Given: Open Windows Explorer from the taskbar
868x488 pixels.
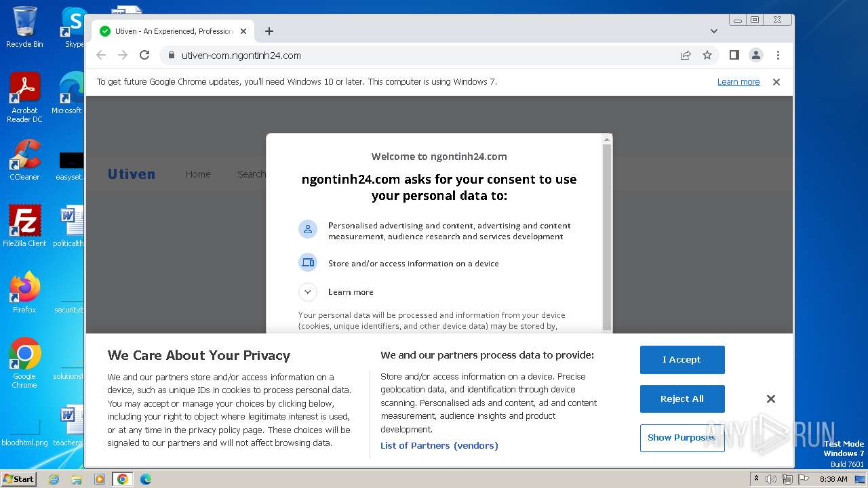Looking at the screenshot, I should tap(77, 479).
